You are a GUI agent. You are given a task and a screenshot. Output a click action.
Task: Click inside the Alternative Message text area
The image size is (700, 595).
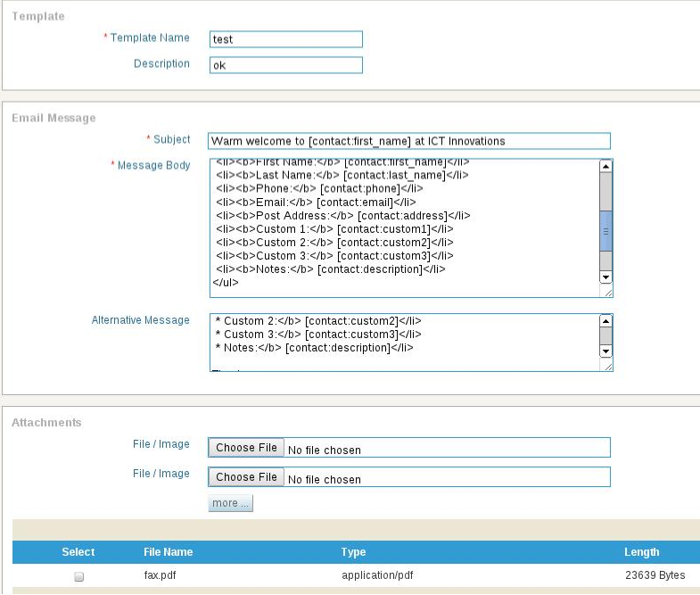coord(405,343)
